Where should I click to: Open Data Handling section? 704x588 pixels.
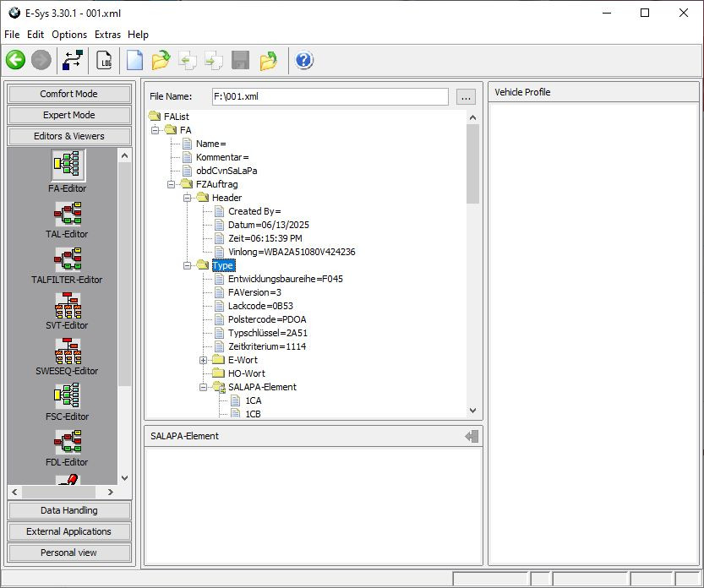(x=69, y=510)
